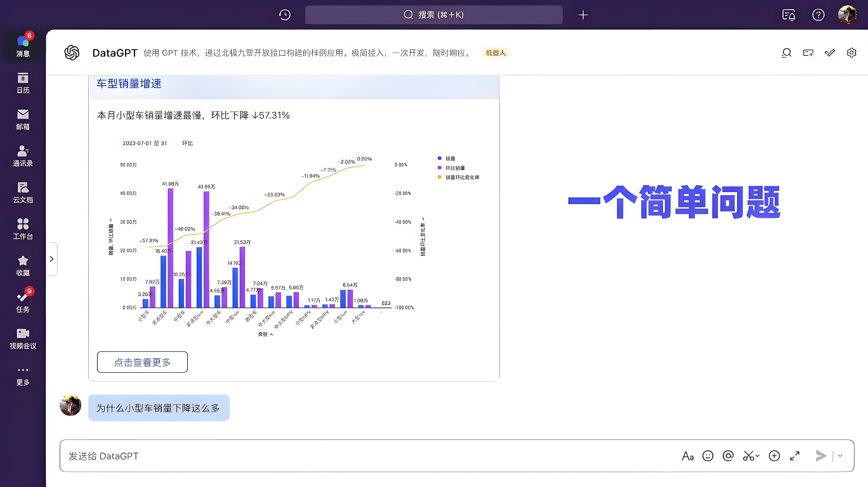Open the history clock icon
868x487 pixels.
pos(285,15)
